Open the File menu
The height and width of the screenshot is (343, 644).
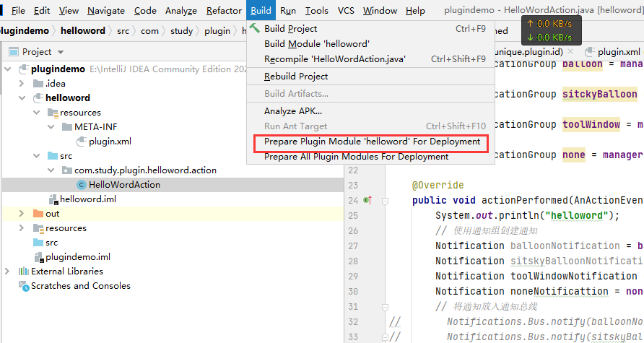18,10
